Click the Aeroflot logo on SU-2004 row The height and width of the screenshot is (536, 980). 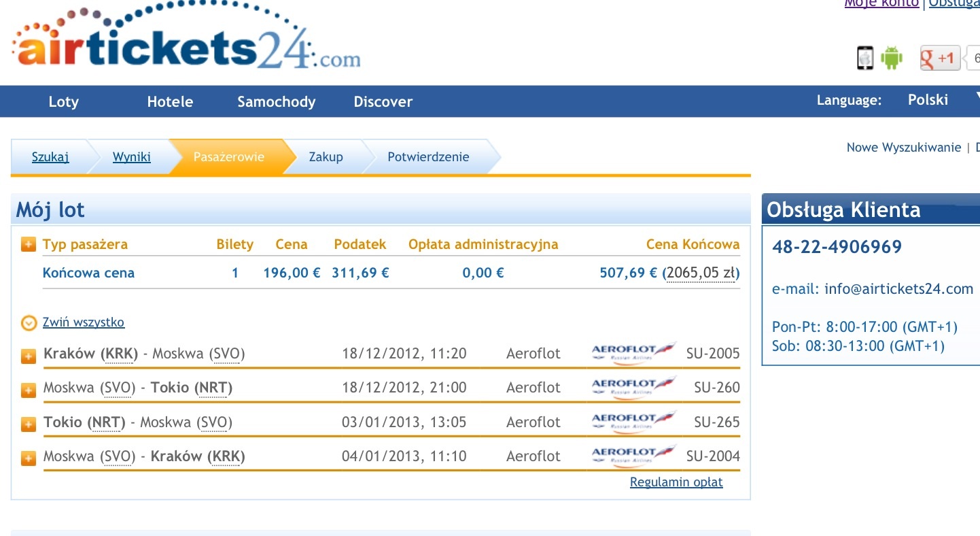pos(635,455)
